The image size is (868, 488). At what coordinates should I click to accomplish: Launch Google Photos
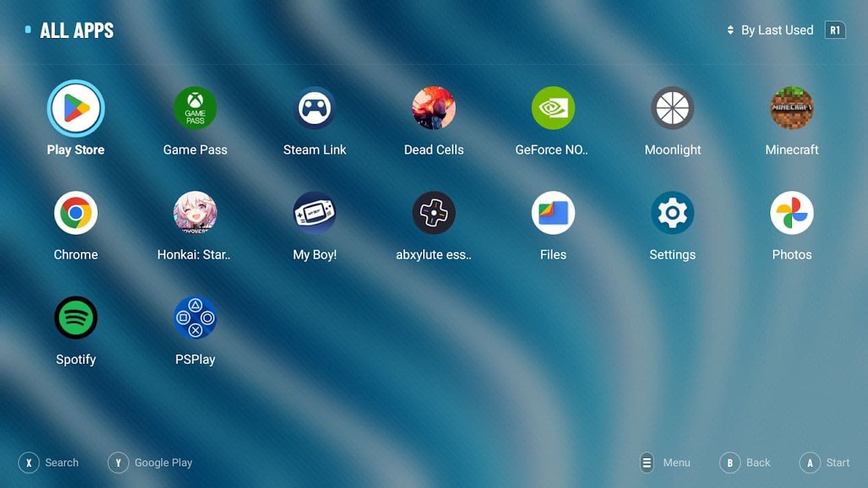(792, 213)
